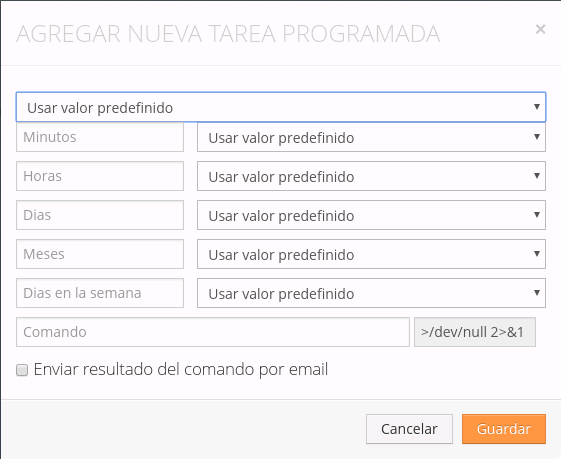This screenshot has width=561, height=459.
Task: Open the dropdown beside the Dias field
Action: click(x=371, y=215)
